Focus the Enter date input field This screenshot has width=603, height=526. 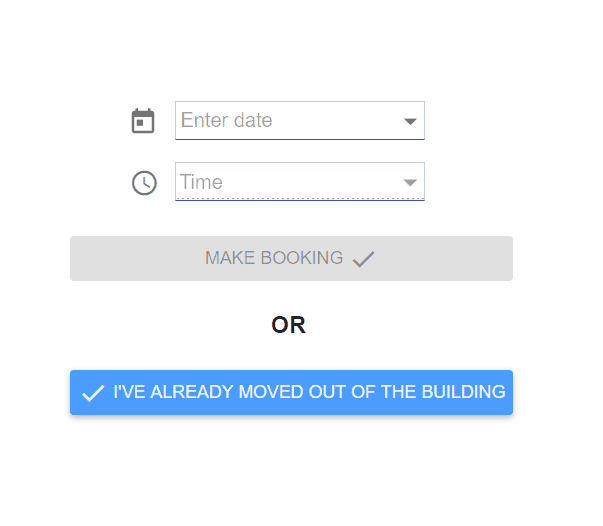[x=300, y=120]
